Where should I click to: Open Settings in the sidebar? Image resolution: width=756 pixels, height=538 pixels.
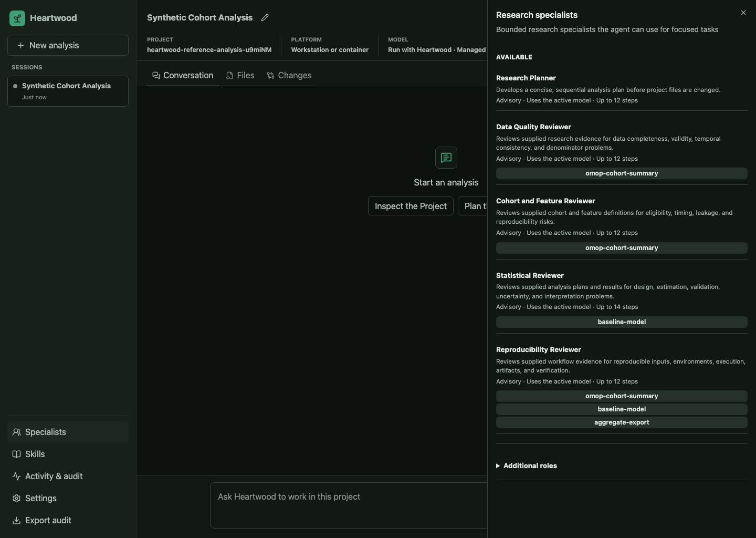(68, 498)
